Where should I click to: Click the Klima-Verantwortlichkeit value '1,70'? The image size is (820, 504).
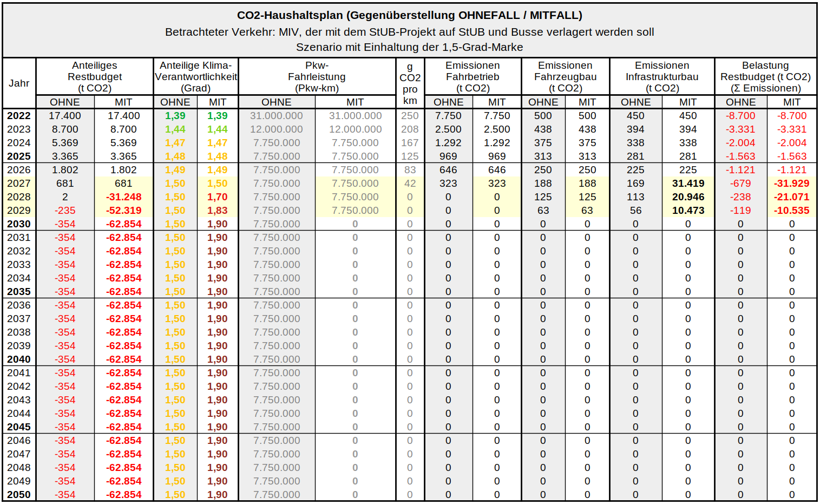[x=218, y=197]
